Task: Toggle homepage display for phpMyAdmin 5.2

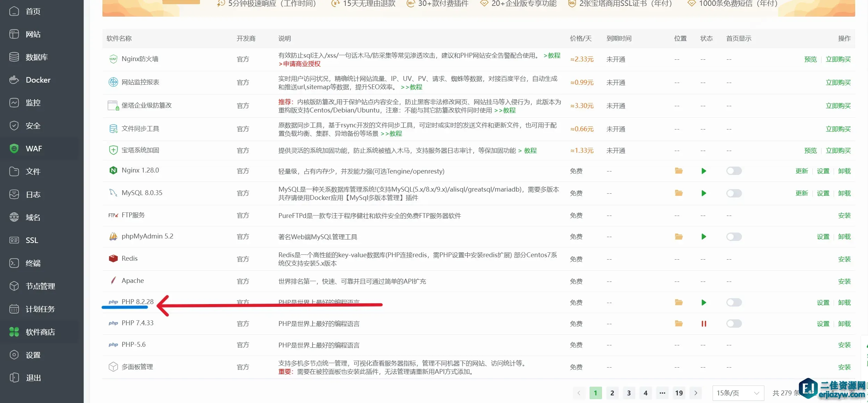Action: 734,237
